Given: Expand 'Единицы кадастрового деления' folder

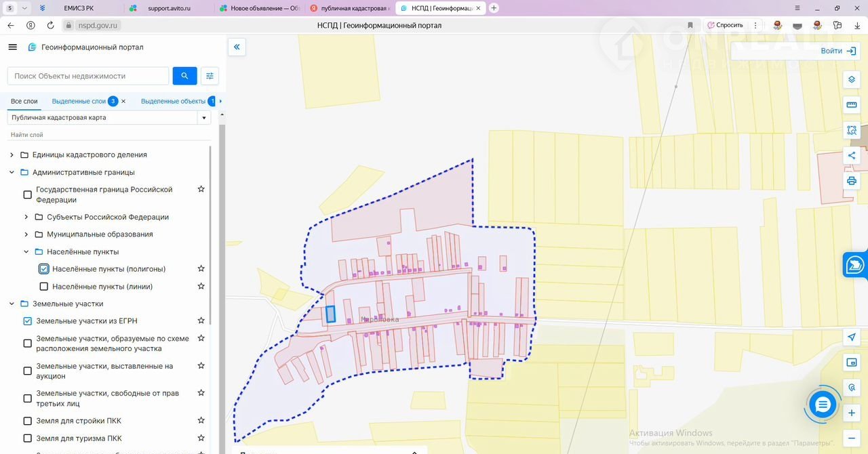Looking at the screenshot, I should (12, 155).
